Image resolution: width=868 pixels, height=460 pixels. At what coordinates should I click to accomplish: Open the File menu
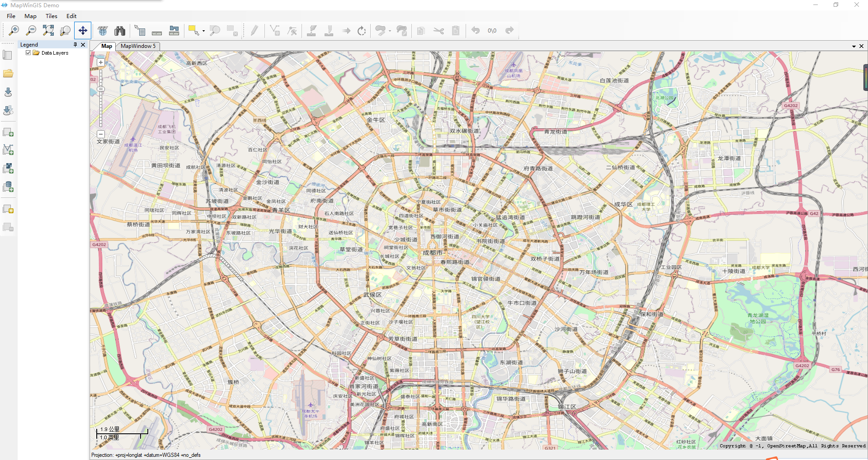coord(11,16)
